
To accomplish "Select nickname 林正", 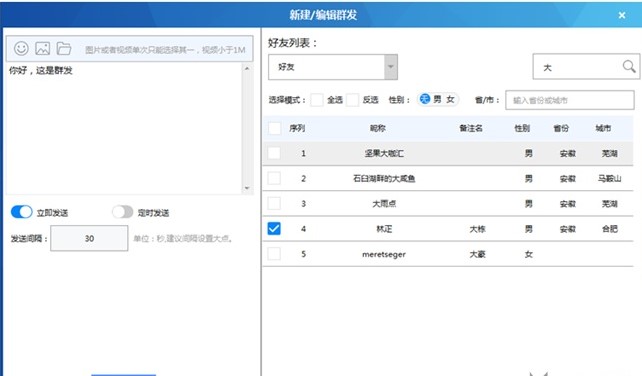I will pos(384,229).
